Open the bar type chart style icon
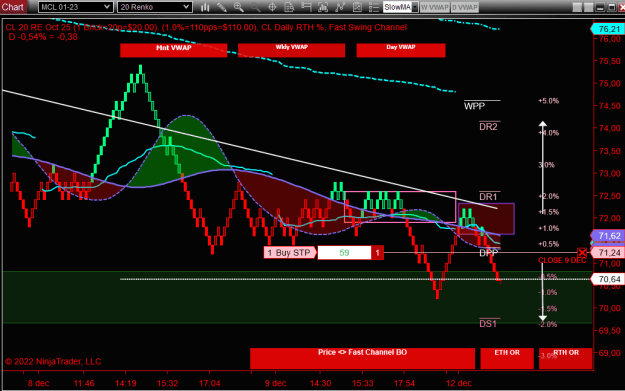The height and width of the screenshot is (391, 625). pyautogui.click(x=205, y=7)
